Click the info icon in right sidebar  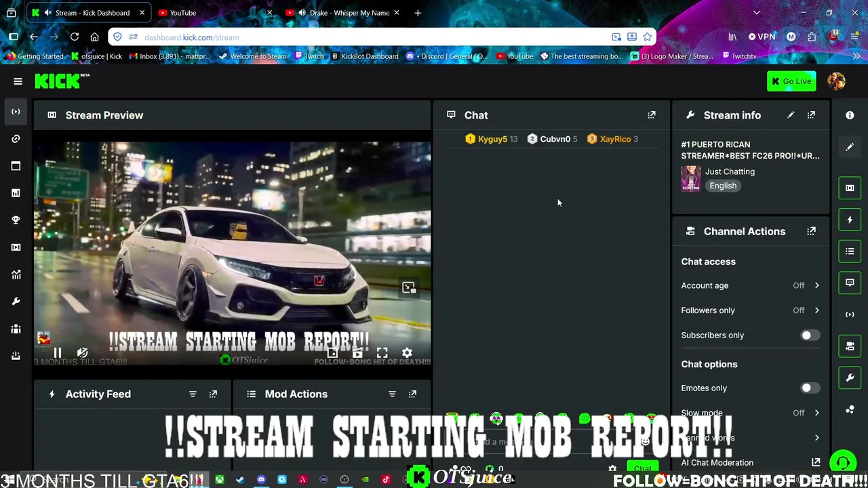pos(850,115)
